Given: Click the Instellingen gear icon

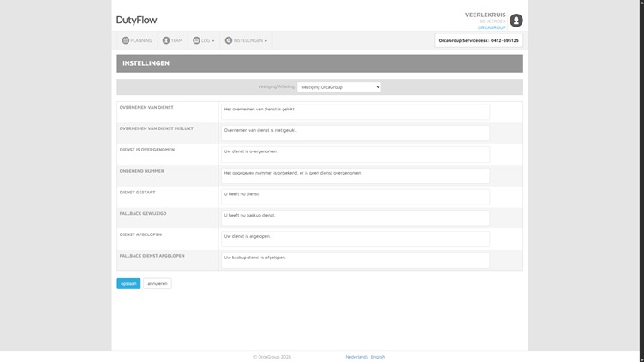Looking at the screenshot, I should 229,40.
